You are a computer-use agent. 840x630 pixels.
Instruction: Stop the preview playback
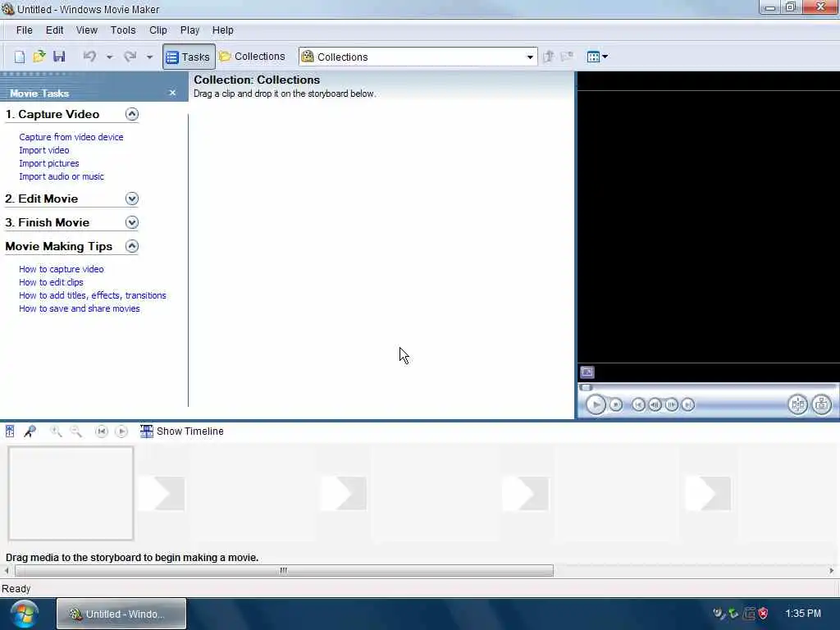pos(616,404)
